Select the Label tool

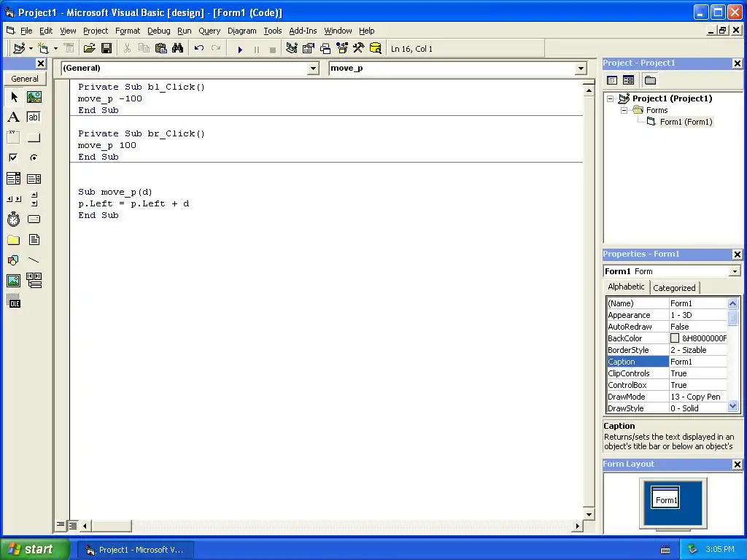tap(14, 117)
